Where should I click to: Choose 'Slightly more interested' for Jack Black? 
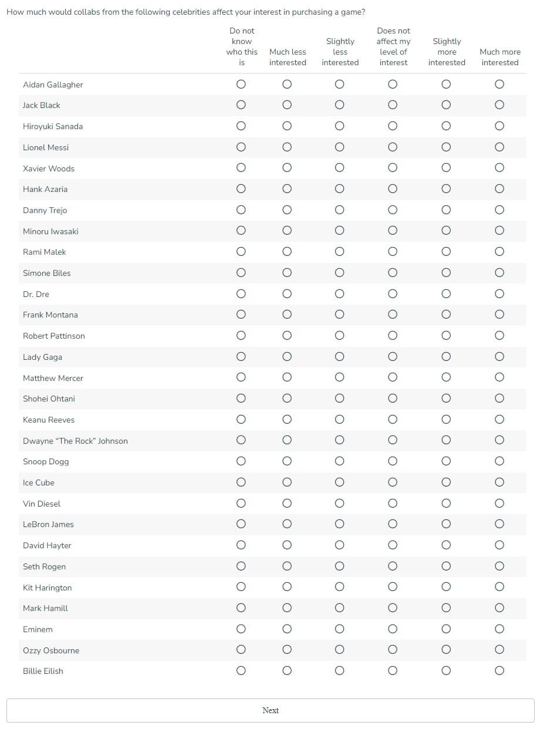pyautogui.click(x=446, y=105)
